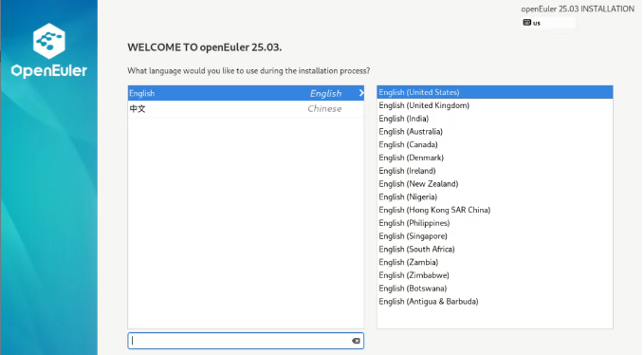Choose English (Botswana) locale

coord(494,289)
